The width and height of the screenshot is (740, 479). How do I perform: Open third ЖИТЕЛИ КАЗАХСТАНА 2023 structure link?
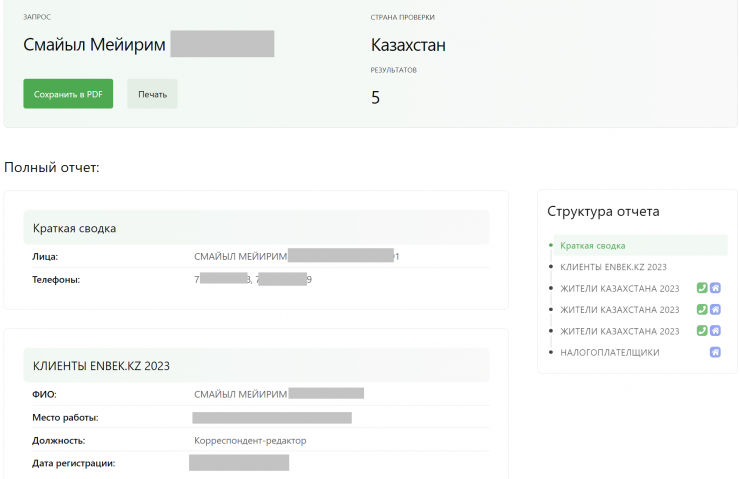(619, 331)
